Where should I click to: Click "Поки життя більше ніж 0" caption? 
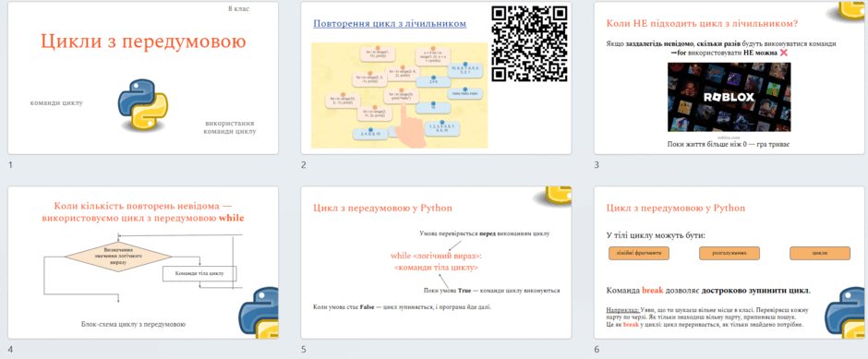coord(729,145)
